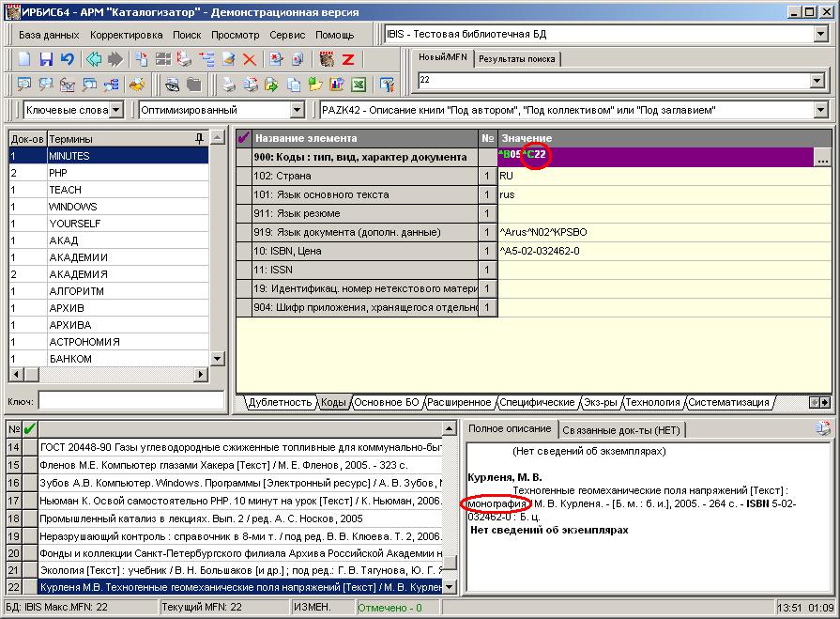Image resolution: width=840 pixels, height=619 pixels.
Task: Open the Ключевые слова dictionary dropdown
Action: coord(115,110)
